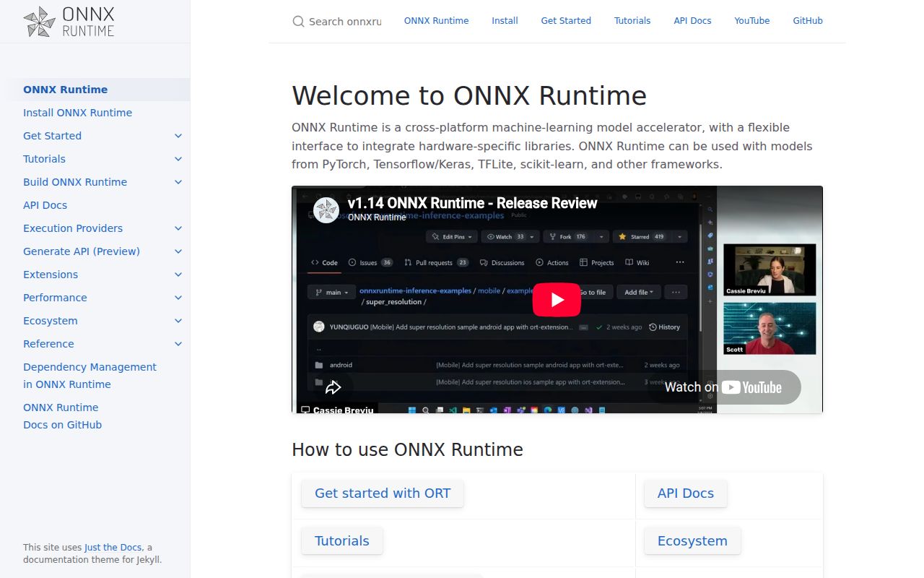
Task: Click the Get started with ORT button
Action: 383,493
